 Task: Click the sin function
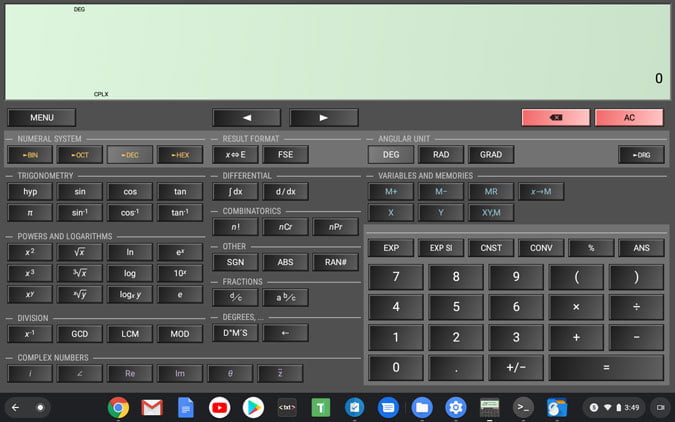click(x=80, y=192)
